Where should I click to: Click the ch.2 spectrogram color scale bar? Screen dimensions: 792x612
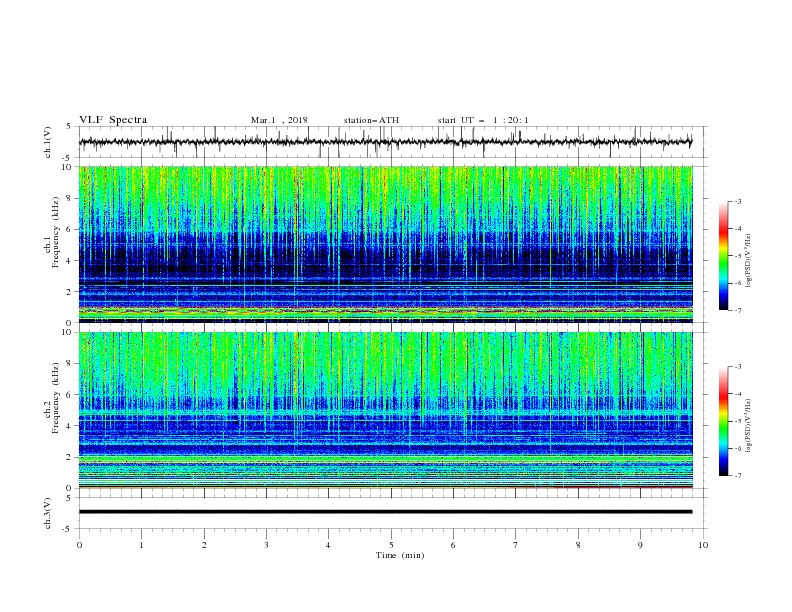723,421
